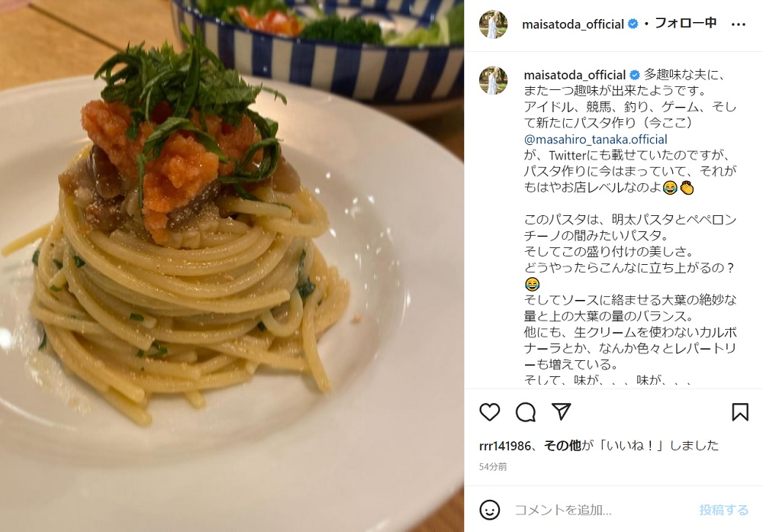
Task: Open the @masahiro_tanaka.official mention link
Action: (596, 139)
